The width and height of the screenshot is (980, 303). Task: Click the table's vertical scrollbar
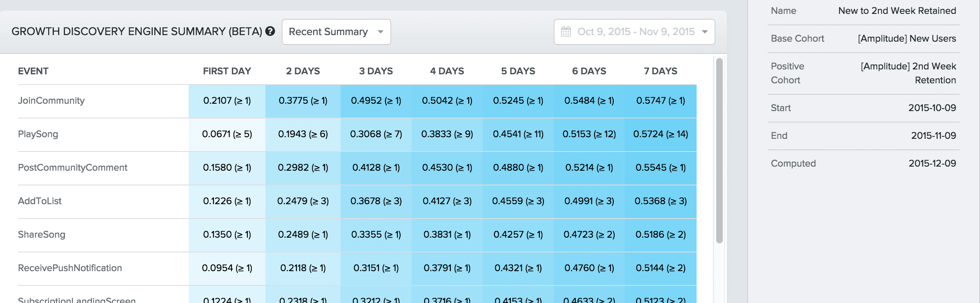click(719, 151)
